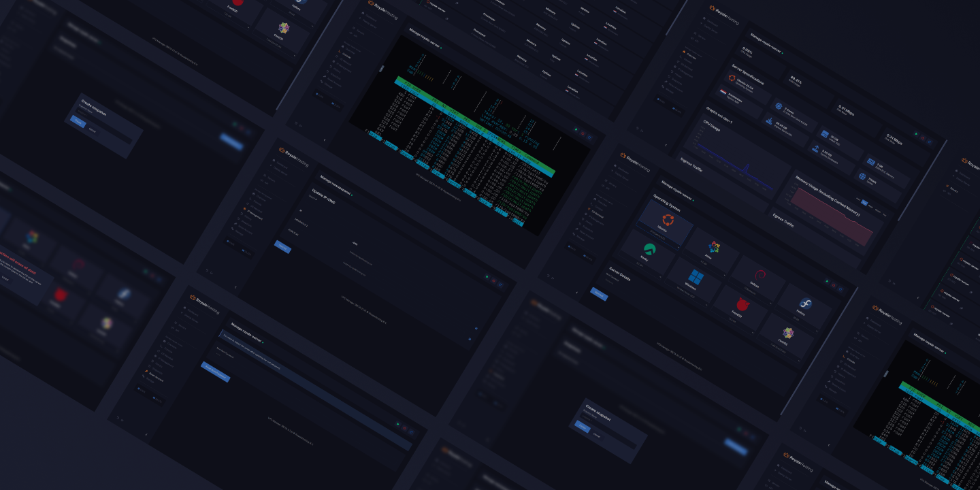Viewport: 980px width, 490px height.
Task: Select the Rocky Linux OS icon
Action: [649, 250]
